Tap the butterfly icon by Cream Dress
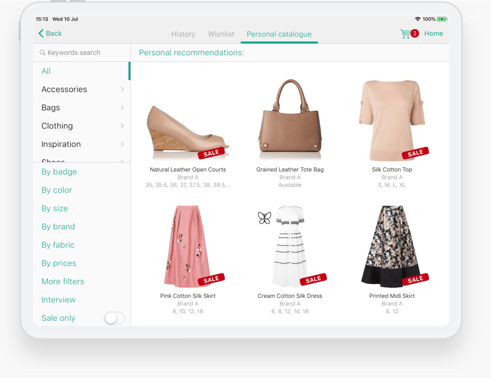Image resolution: width=491 pixels, height=378 pixels. (x=264, y=218)
